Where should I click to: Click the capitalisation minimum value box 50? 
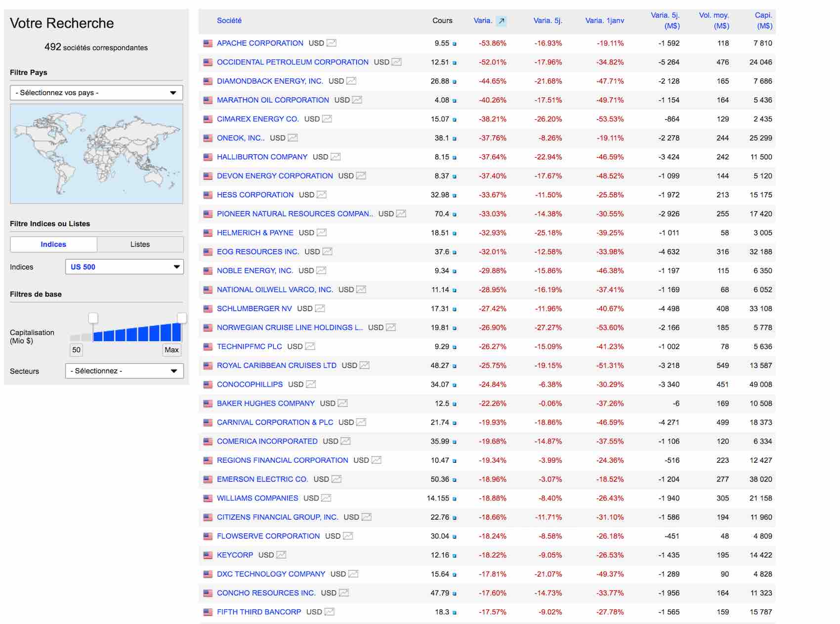point(76,350)
